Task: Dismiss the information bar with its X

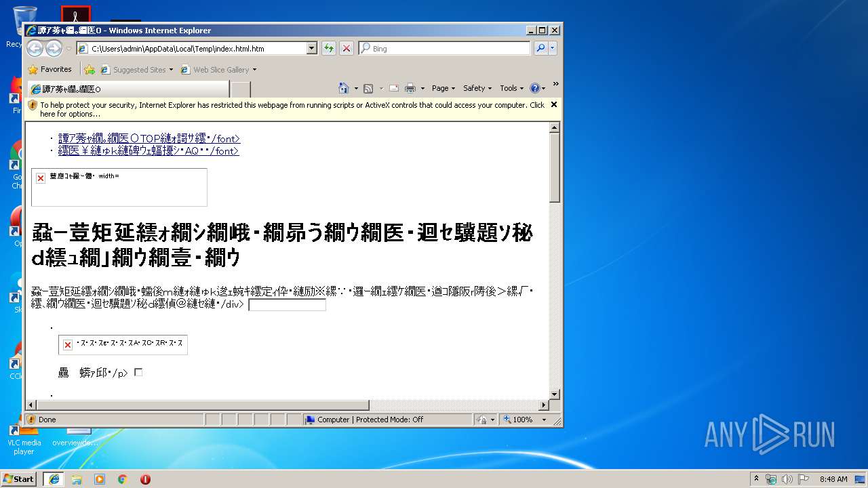Action: tap(553, 104)
